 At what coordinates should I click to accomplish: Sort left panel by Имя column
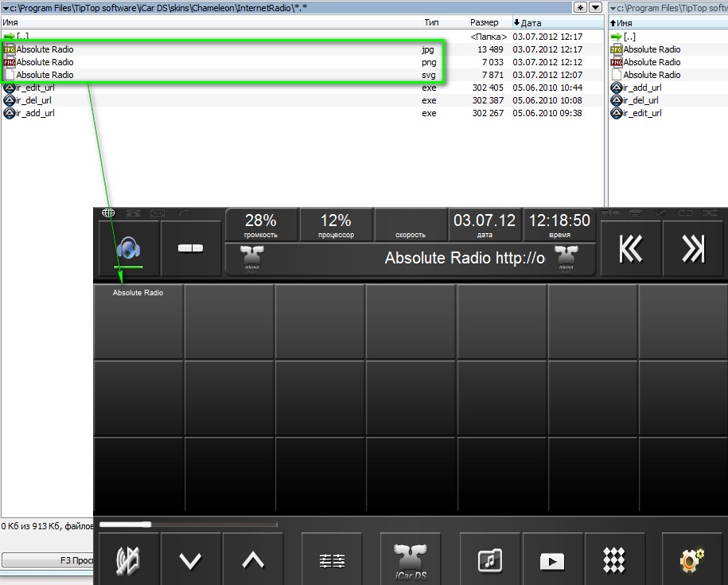coord(212,22)
